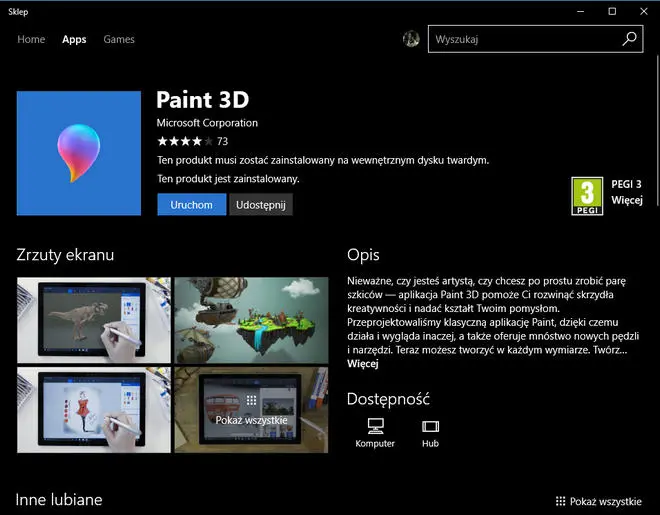This screenshot has height=515, width=660.
Task: Open the Games tab
Action: pos(119,39)
